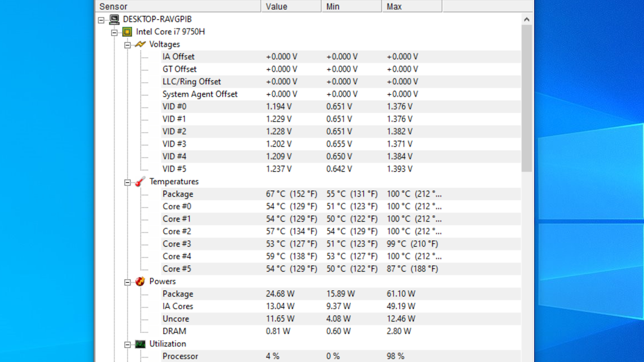Select the Temperatures Package row label
The height and width of the screenshot is (362, 644).
pos(178,194)
